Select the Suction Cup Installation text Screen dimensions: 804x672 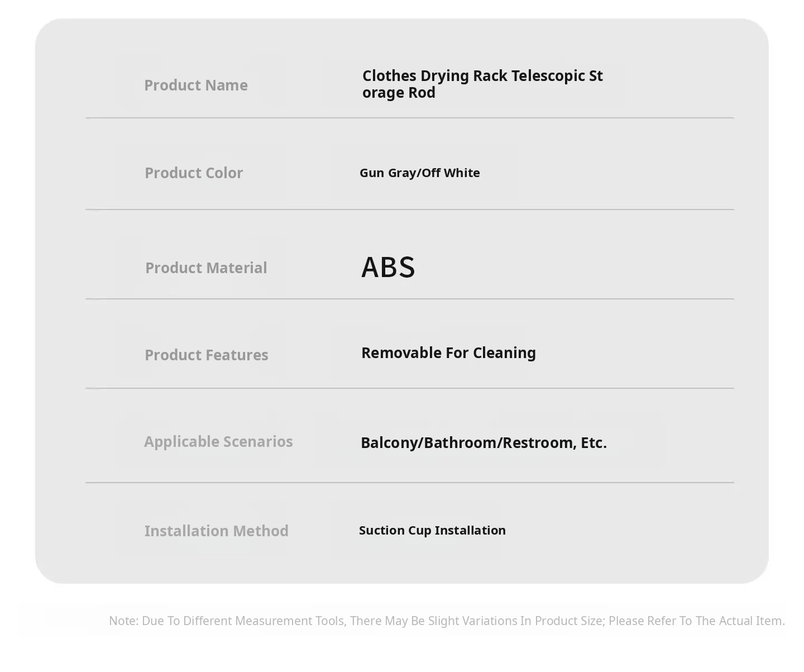pyautogui.click(x=432, y=531)
